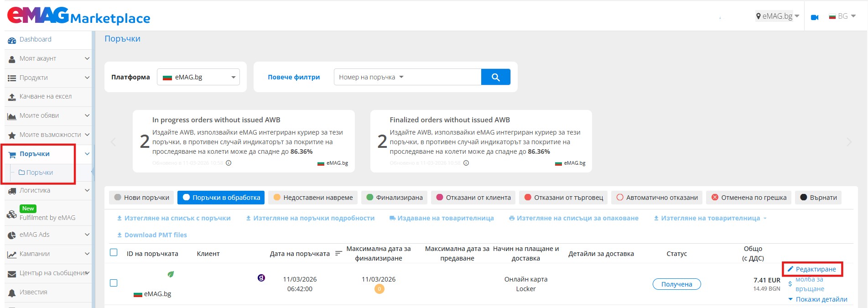868x308 pixels.
Task: Open Качване на ексел page
Action: point(48,97)
